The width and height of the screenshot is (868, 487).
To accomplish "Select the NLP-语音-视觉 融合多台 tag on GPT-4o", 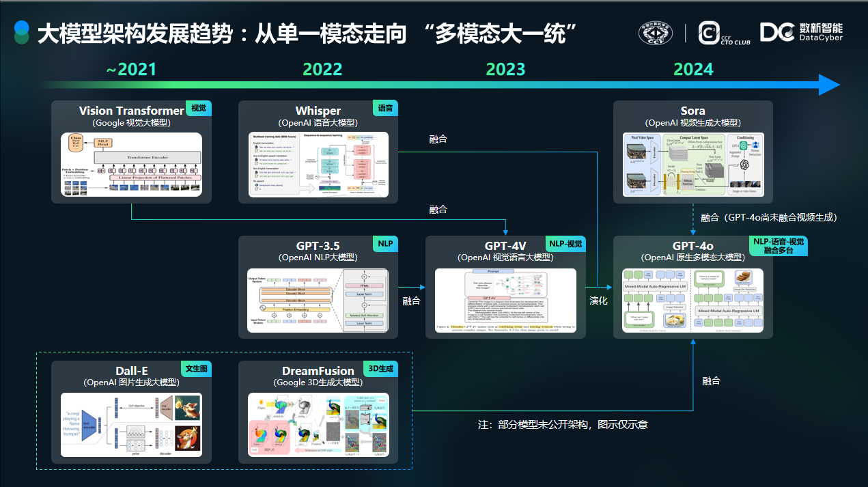I will click(x=779, y=246).
